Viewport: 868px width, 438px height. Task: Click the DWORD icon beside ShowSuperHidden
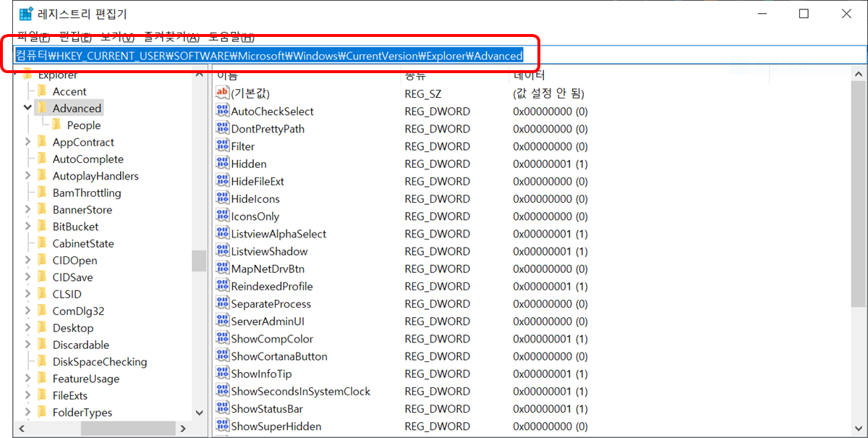coord(222,426)
